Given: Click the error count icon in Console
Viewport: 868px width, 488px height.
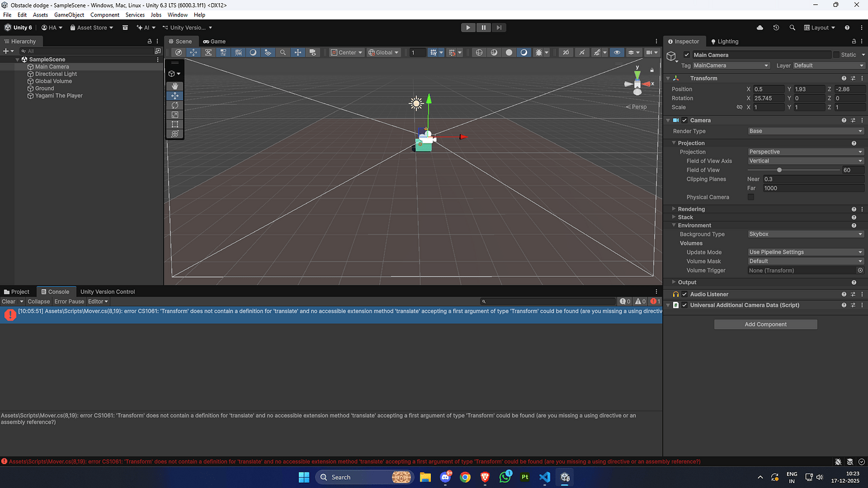Looking at the screenshot, I should 655,301.
